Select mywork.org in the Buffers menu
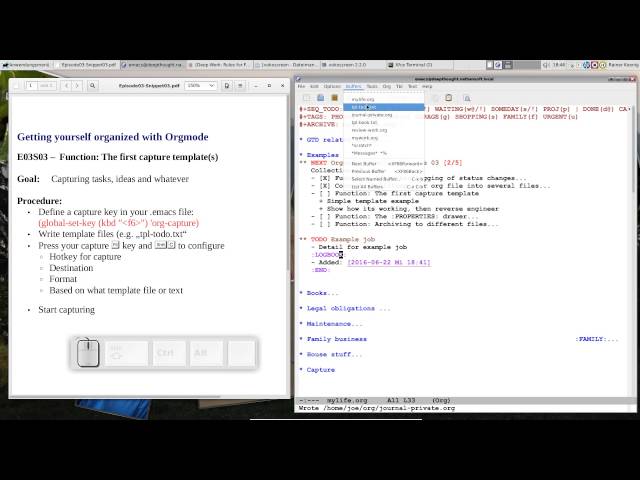This screenshot has width=640, height=480. tap(384, 138)
